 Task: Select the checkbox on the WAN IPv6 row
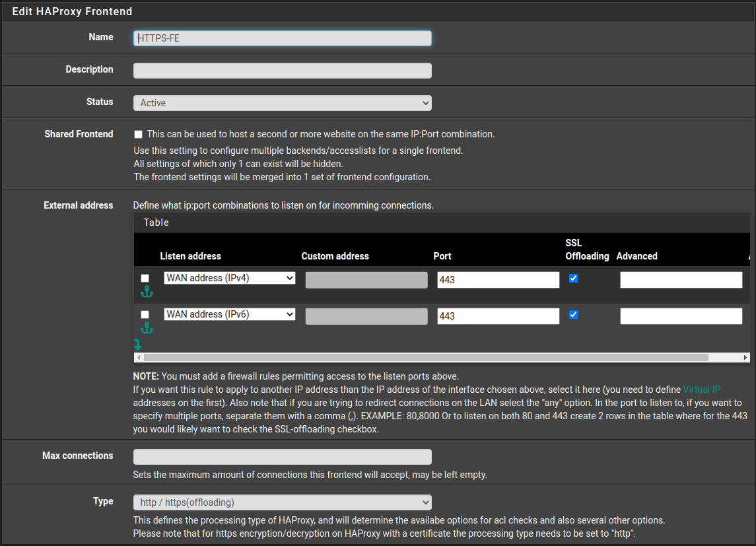point(145,314)
